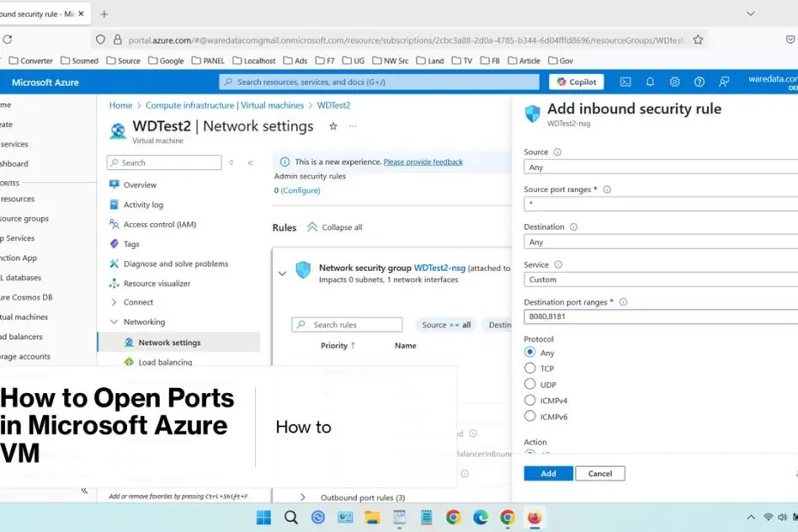This screenshot has height=532, width=798.
Task: Favorite WDTest2 with the star icon
Action: 333,126
